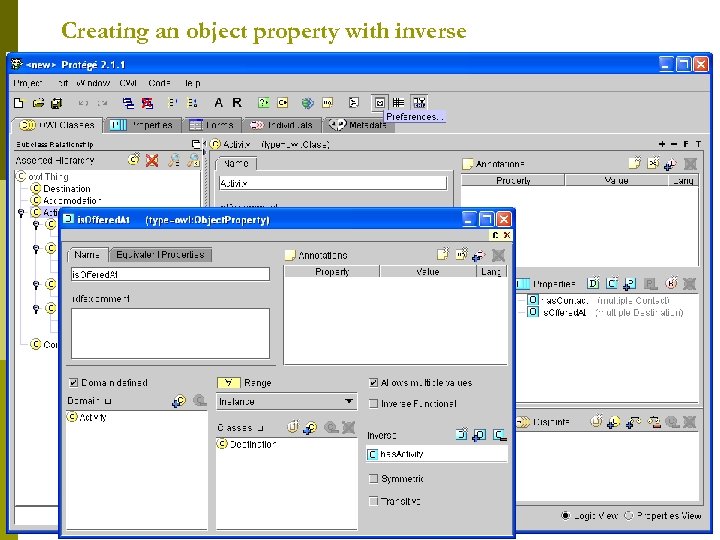The height and width of the screenshot is (540, 720).
Task: Select the Properties View radio button
Action: coord(628,516)
